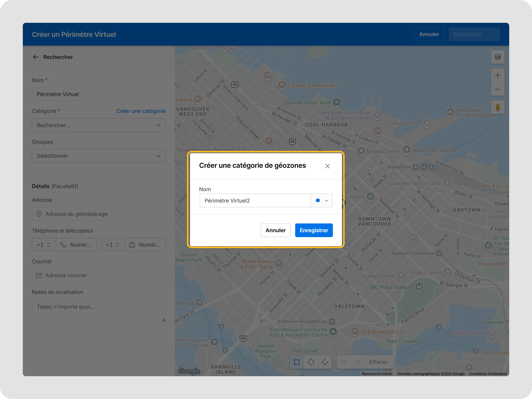Open the map layers icon
The image size is (532, 399).
(x=497, y=57)
